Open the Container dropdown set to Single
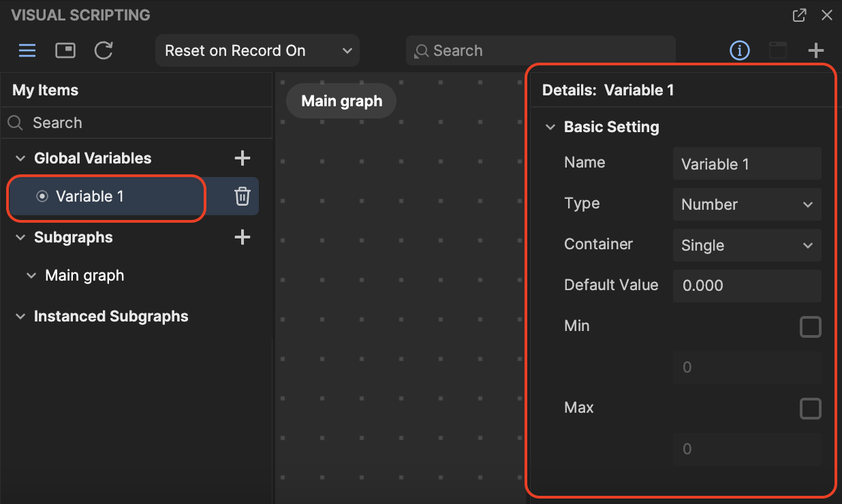Viewport: 842px width, 504px height. (747, 245)
